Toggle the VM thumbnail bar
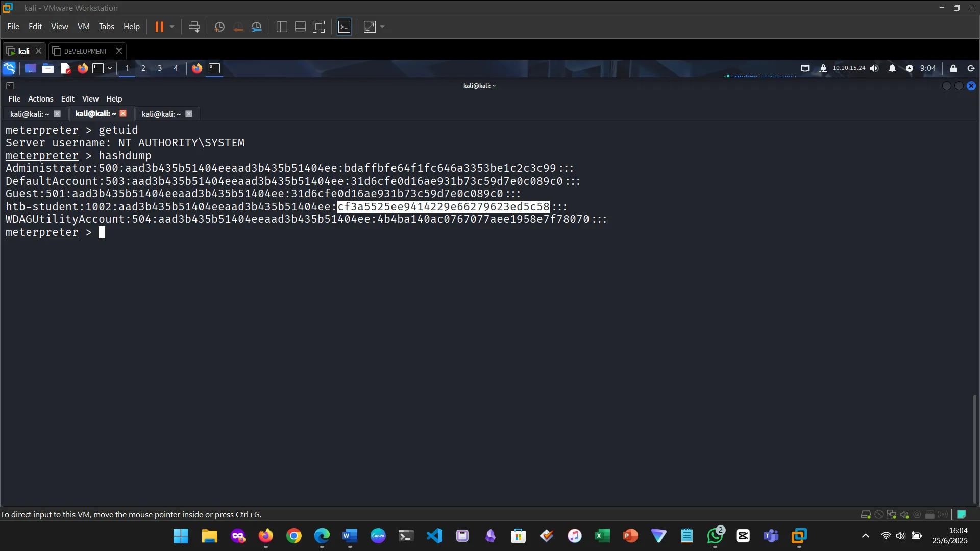980x551 pixels. click(300, 27)
